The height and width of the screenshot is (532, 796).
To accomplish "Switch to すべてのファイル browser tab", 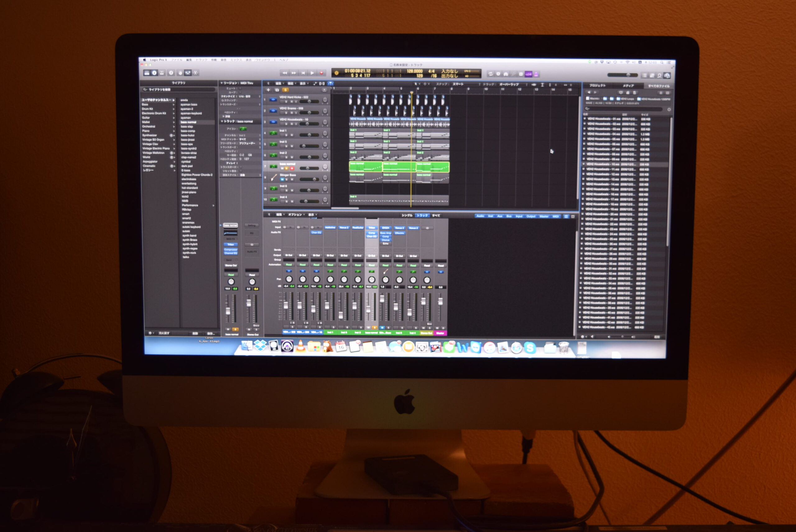I will click(659, 86).
